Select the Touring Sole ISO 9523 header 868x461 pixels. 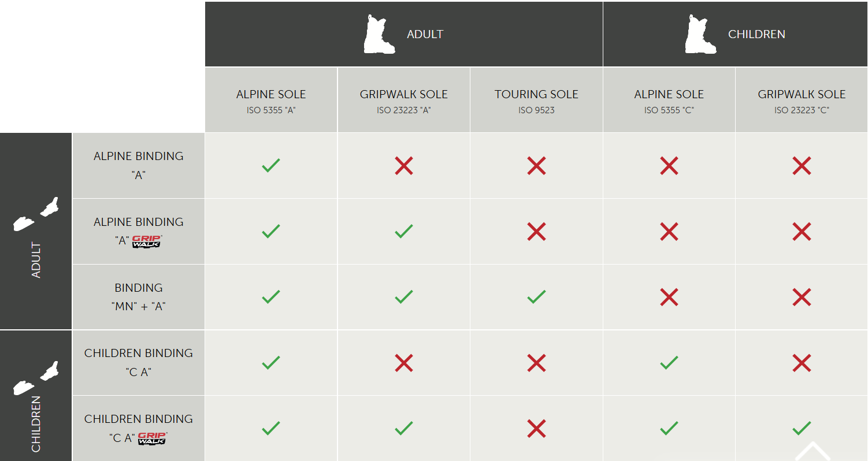pyautogui.click(x=536, y=101)
